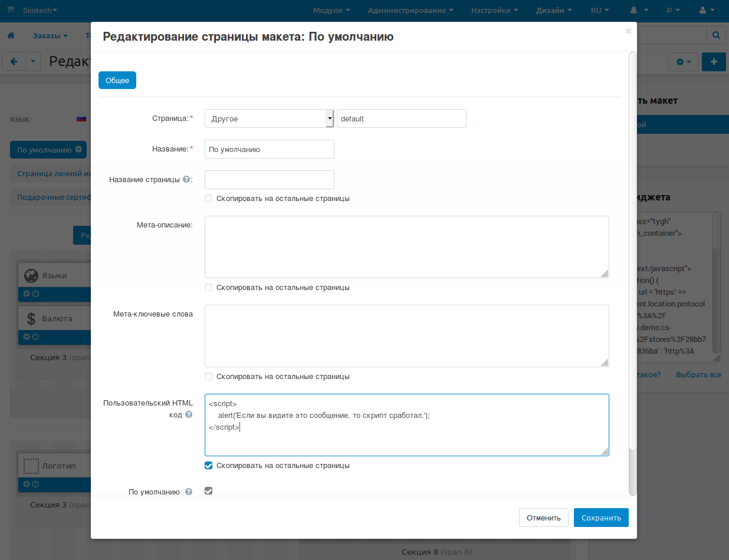Click the notifications bell icon

(634, 11)
